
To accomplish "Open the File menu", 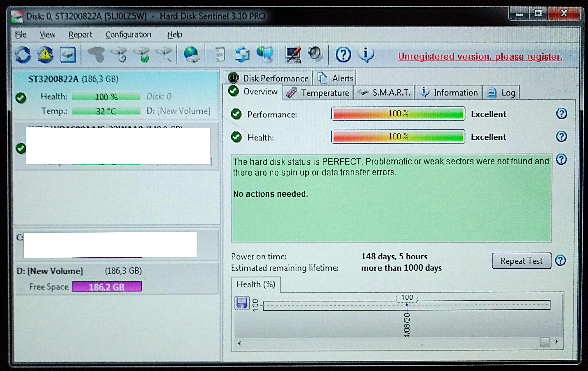I will pos(21,35).
